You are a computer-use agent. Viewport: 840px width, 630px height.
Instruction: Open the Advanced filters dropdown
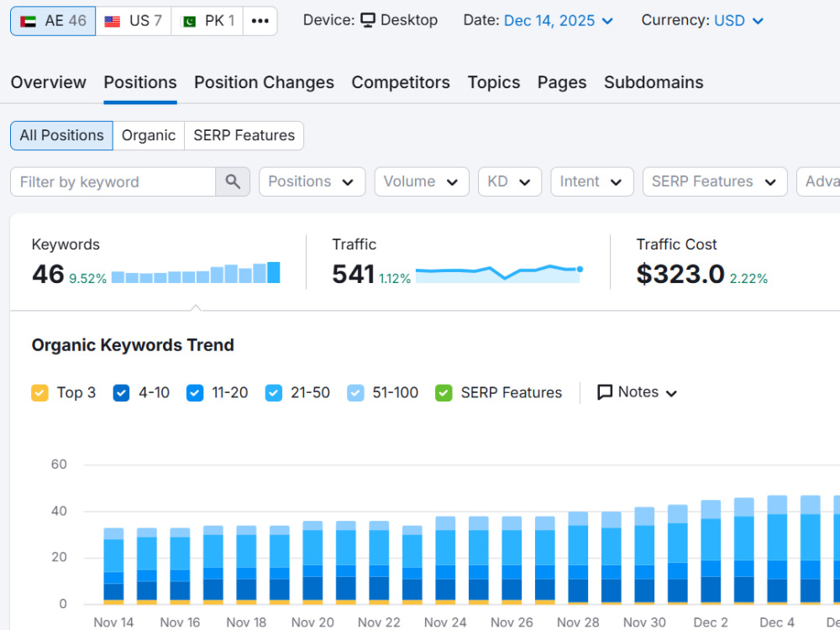pos(818,181)
